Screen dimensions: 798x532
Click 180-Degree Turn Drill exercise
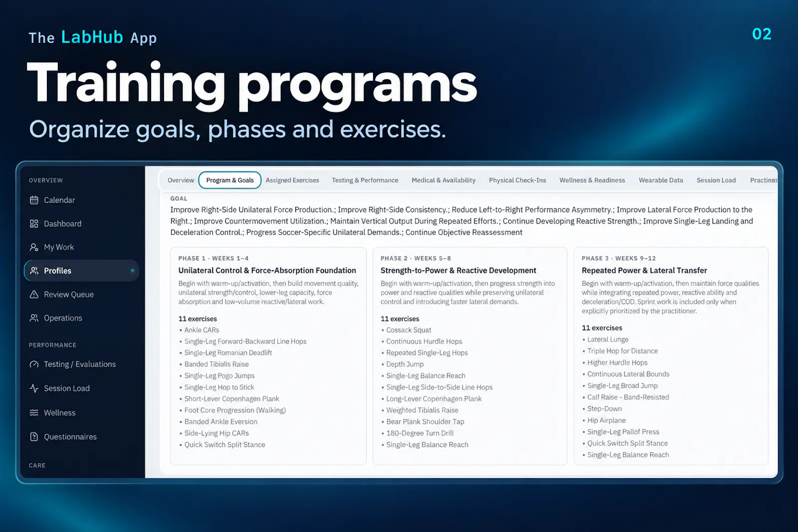coord(420,433)
